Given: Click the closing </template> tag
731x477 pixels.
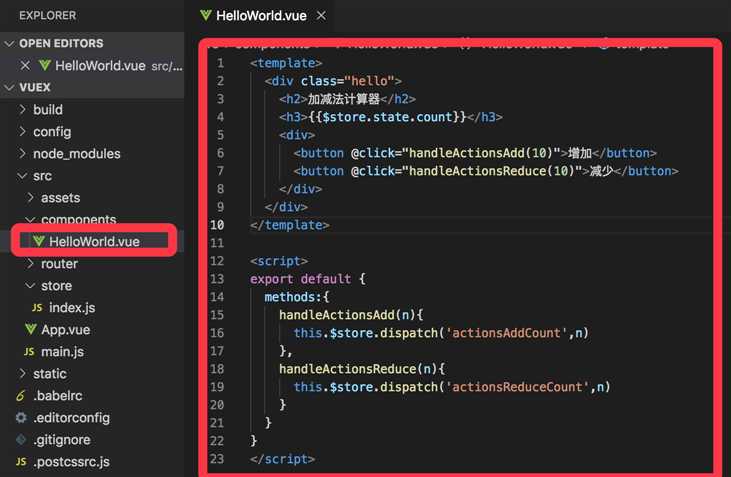Looking at the screenshot, I should (x=290, y=225).
